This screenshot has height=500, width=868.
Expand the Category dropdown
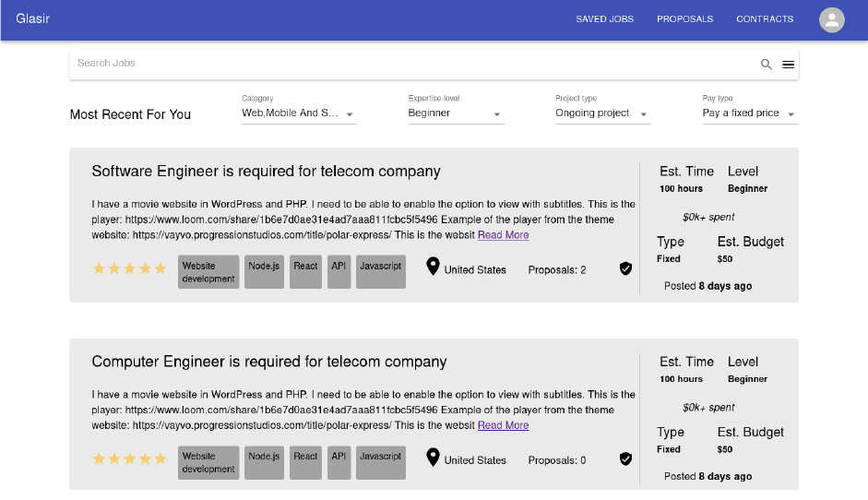point(299,113)
